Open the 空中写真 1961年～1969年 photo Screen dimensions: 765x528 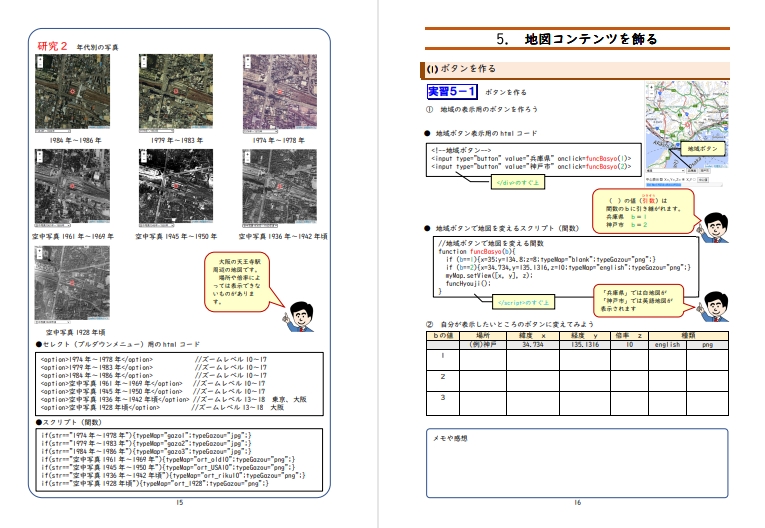(x=72, y=188)
